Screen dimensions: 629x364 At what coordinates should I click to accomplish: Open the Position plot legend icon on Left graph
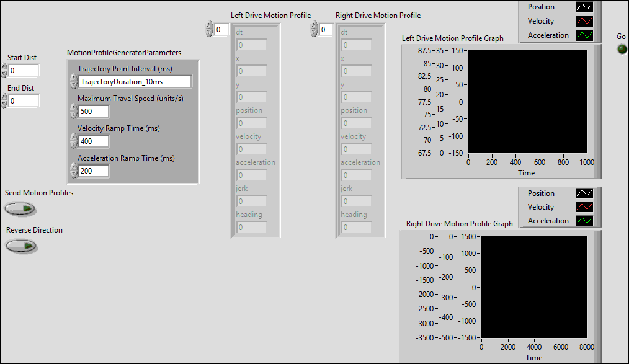click(x=584, y=7)
